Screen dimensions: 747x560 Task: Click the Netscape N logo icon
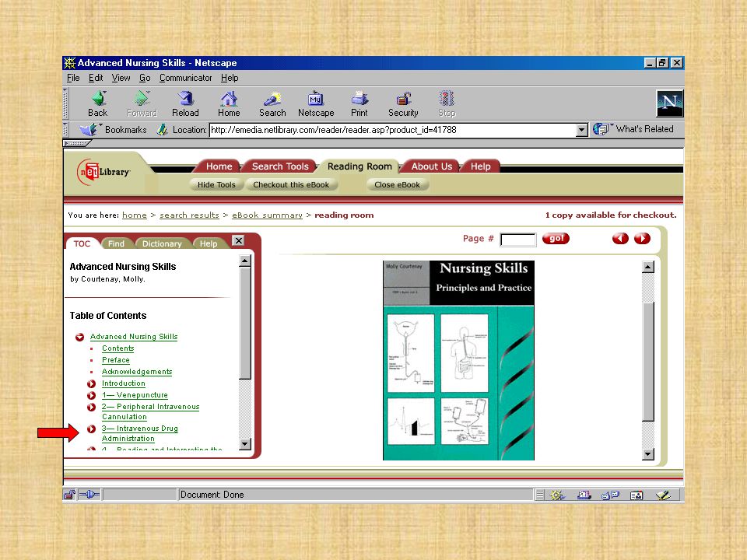[x=670, y=103]
